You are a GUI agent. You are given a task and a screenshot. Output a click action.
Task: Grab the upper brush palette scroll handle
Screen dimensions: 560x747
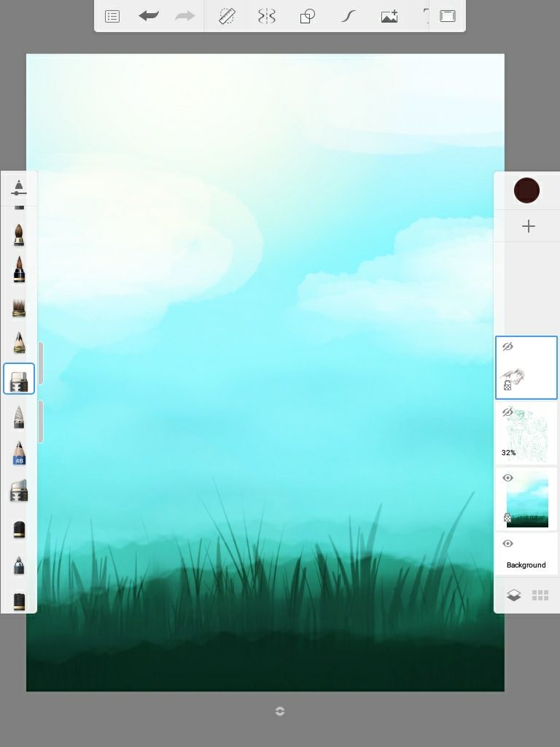coord(41,363)
